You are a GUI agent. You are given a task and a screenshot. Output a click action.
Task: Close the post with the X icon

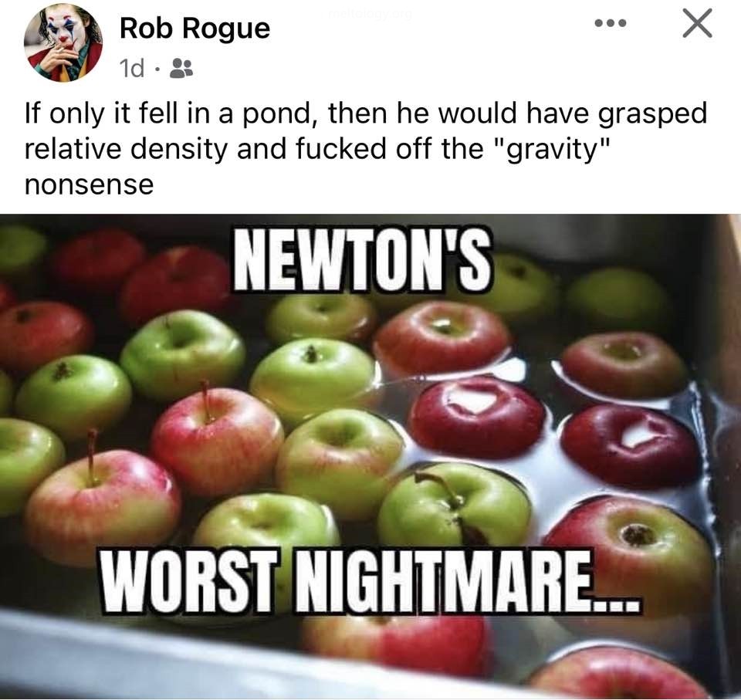tap(698, 23)
